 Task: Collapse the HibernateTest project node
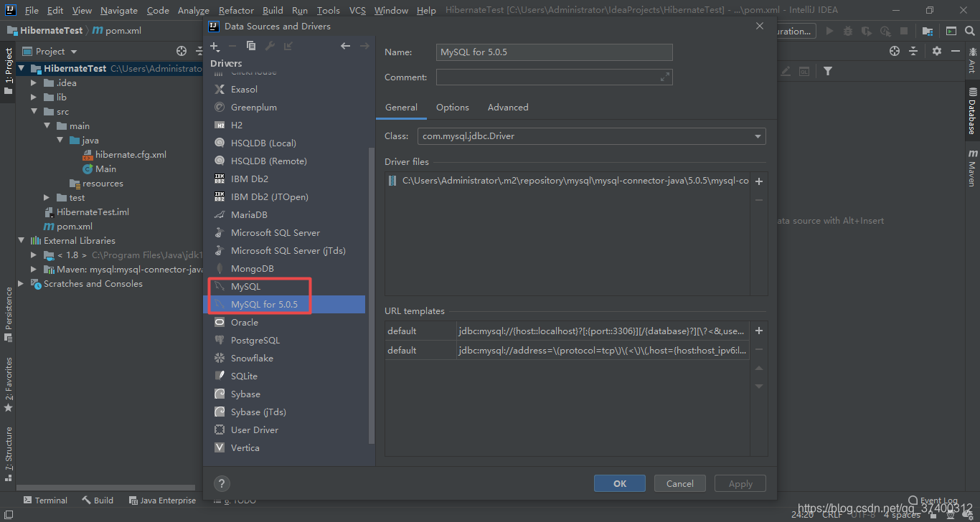click(x=22, y=69)
